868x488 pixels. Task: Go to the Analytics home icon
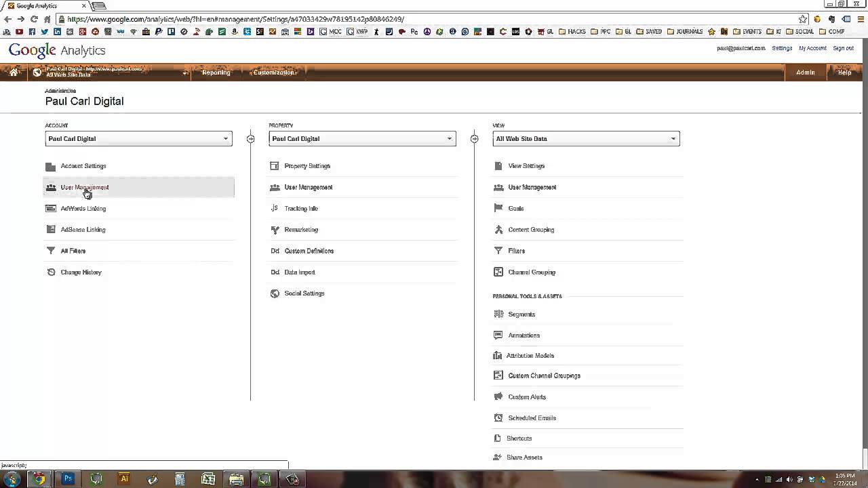(13, 72)
